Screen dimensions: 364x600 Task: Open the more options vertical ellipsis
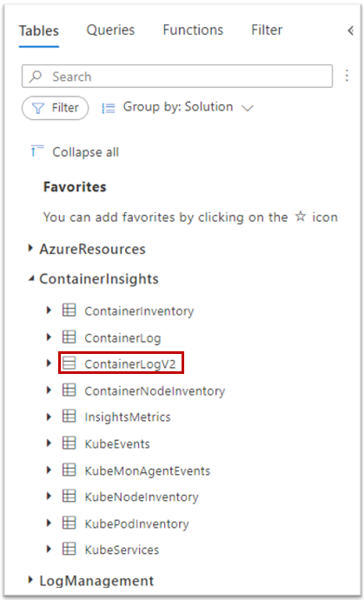[347, 76]
